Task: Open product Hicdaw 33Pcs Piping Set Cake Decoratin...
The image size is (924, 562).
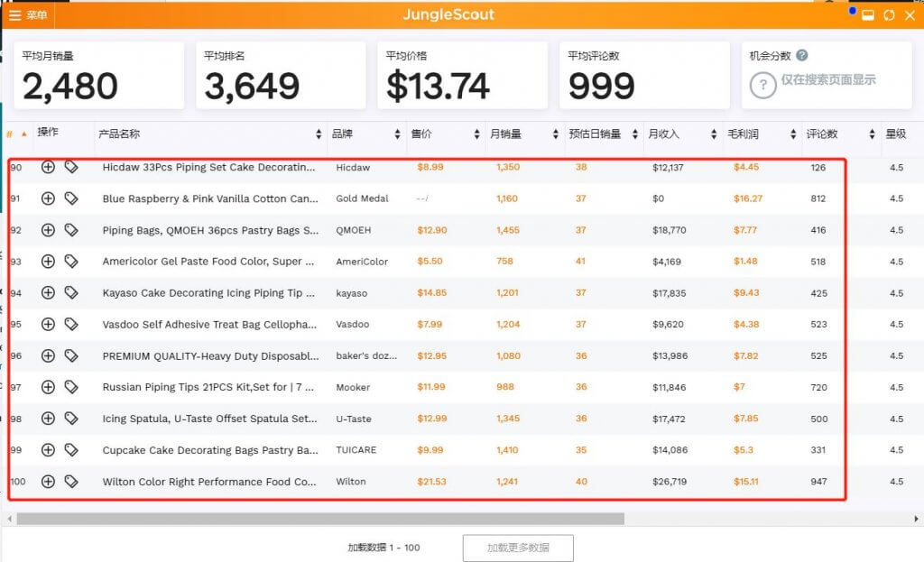Action: pyautogui.click(x=208, y=167)
